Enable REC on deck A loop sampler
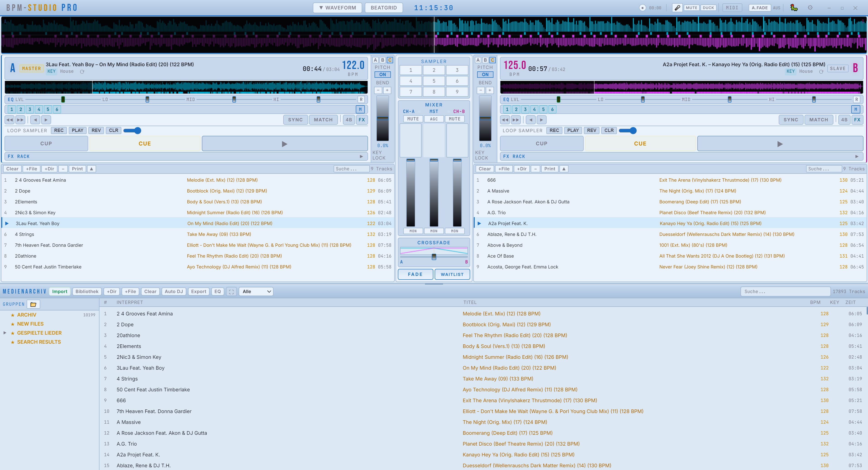This screenshot has height=470, width=868. click(59, 130)
